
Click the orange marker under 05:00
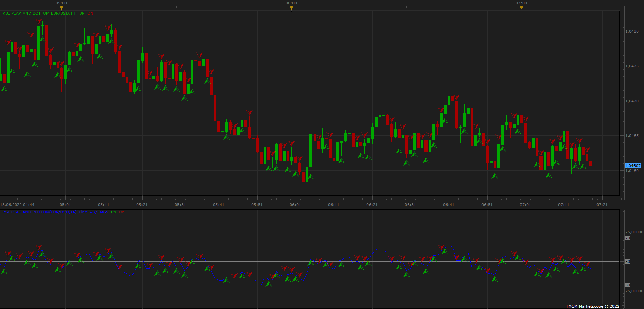[61, 8]
